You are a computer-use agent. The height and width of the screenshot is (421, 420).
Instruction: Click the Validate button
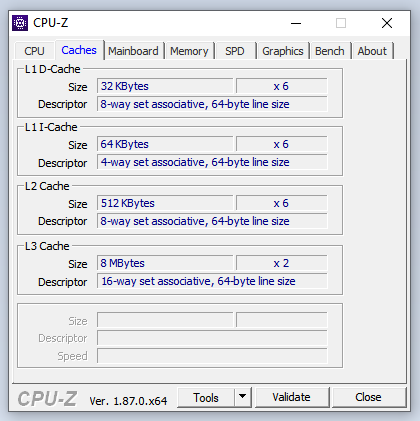292,397
